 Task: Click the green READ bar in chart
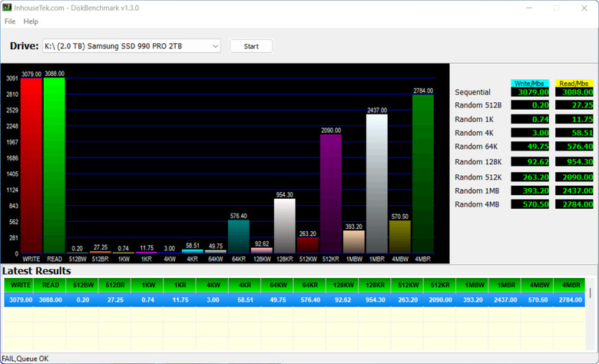coord(55,165)
